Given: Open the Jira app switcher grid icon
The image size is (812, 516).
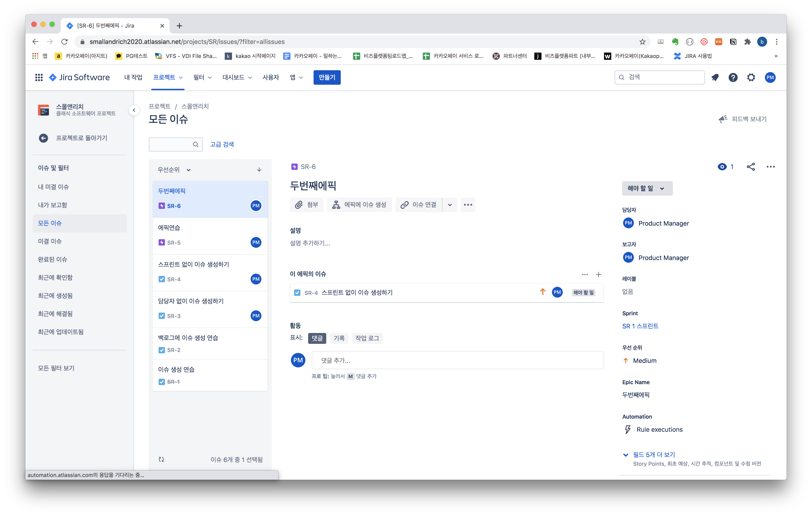Looking at the screenshot, I should [39, 77].
